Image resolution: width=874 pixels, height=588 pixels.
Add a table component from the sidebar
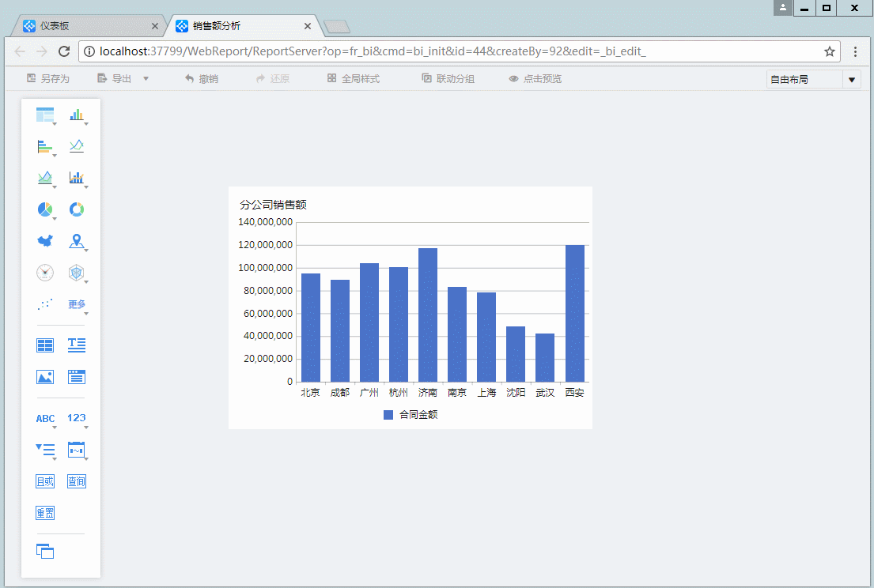[44, 115]
